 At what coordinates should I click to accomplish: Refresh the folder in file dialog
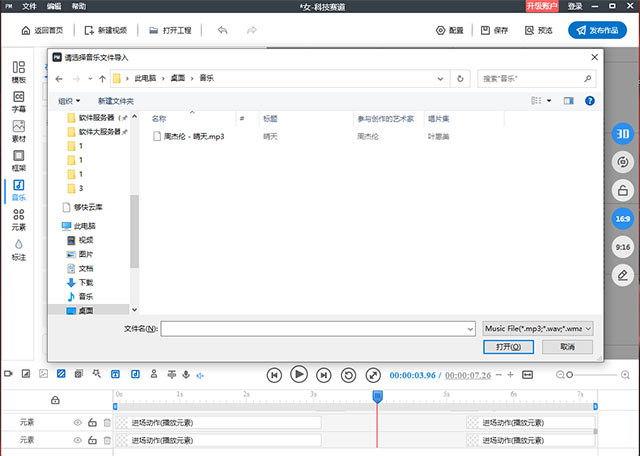[x=459, y=77]
